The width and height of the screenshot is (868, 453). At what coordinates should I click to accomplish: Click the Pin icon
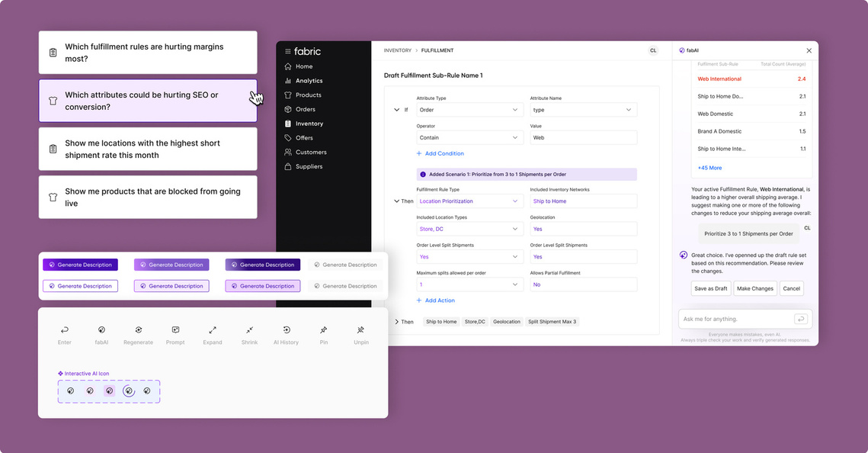coord(324,330)
